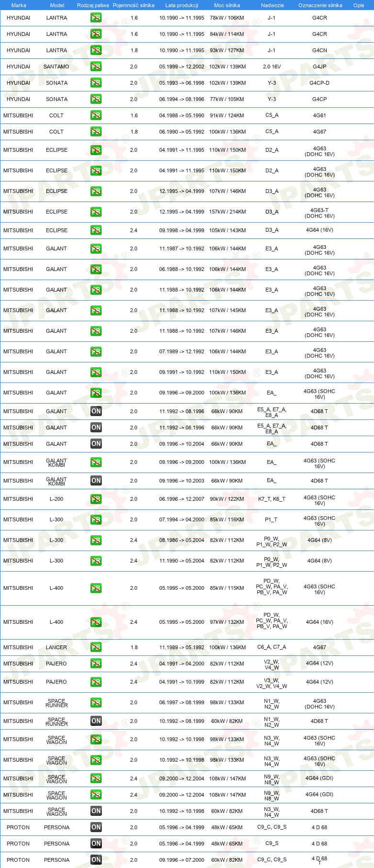This screenshot has width=374, height=868.
Task: Click petrol icon in Lantra 78kW row
Action: click(x=96, y=18)
